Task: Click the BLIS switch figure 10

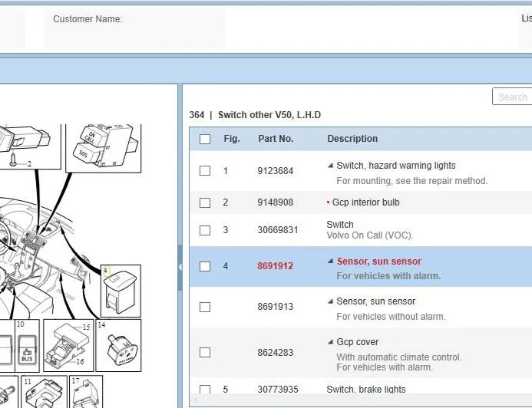Action: 26,347
